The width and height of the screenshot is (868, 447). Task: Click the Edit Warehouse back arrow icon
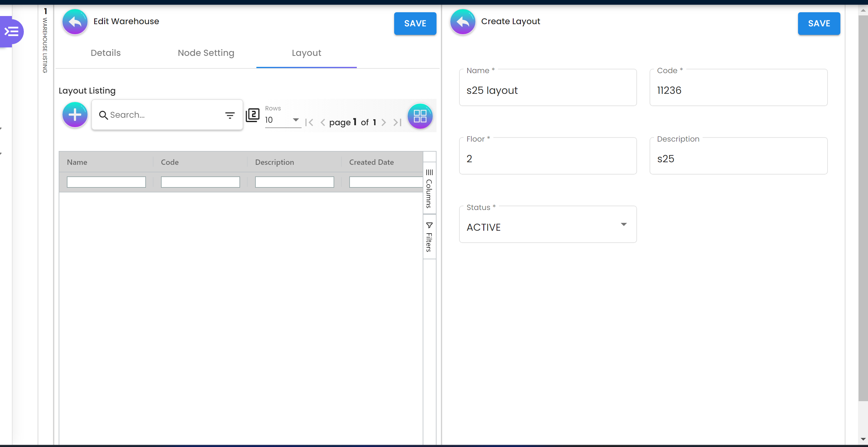[x=75, y=22]
